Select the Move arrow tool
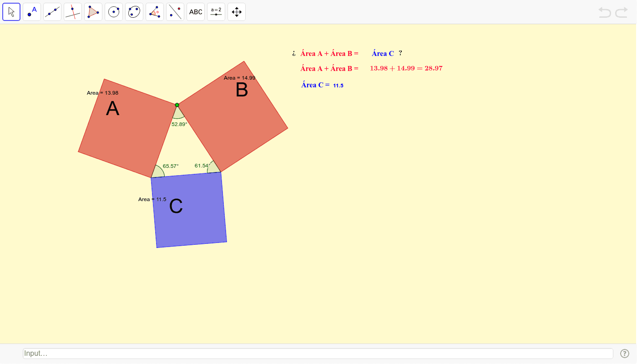Image resolution: width=637 pixels, height=364 pixels. tap(11, 12)
